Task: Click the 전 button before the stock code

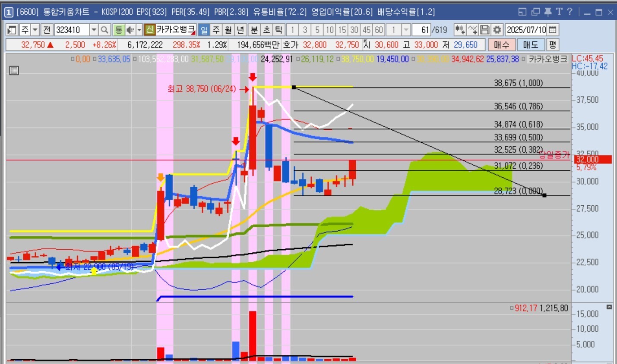Action: click(47, 30)
